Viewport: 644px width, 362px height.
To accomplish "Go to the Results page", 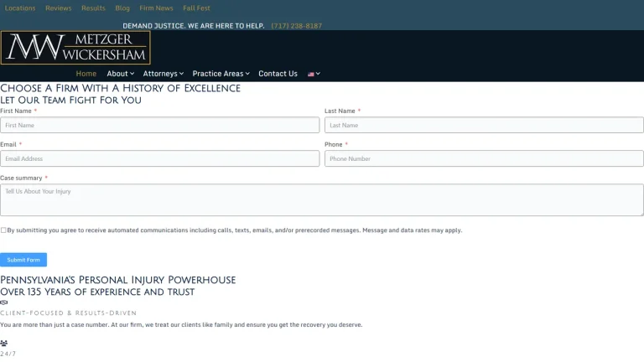I will (x=93, y=8).
